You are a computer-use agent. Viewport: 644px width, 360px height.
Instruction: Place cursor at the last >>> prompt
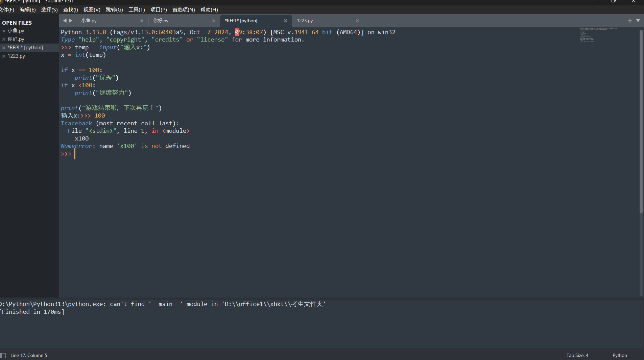pyautogui.click(x=75, y=154)
